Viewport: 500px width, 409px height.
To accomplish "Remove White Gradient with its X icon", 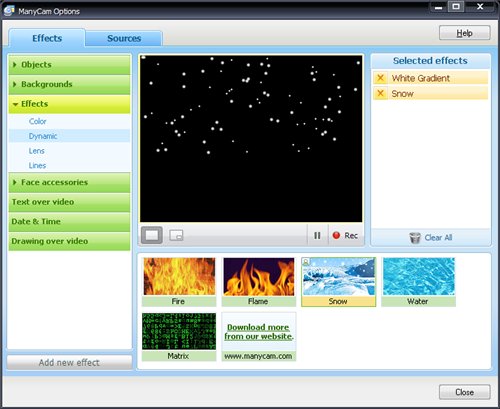I will coord(380,78).
